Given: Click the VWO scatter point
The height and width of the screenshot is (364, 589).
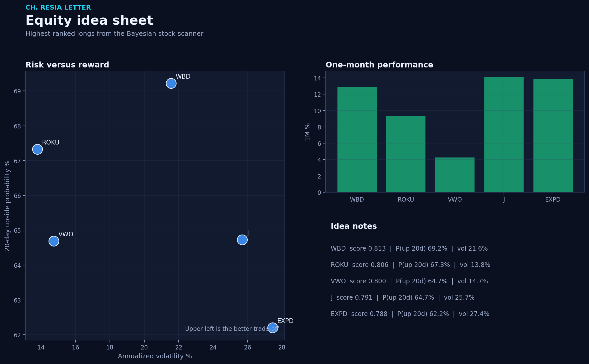Looking at the screenshot, I should coord(54,241).
